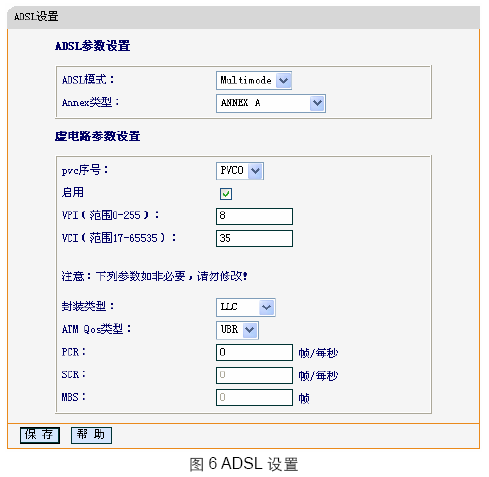
Task: Click the 虚电路参数设置 heading
Action: tap(97, 136)
